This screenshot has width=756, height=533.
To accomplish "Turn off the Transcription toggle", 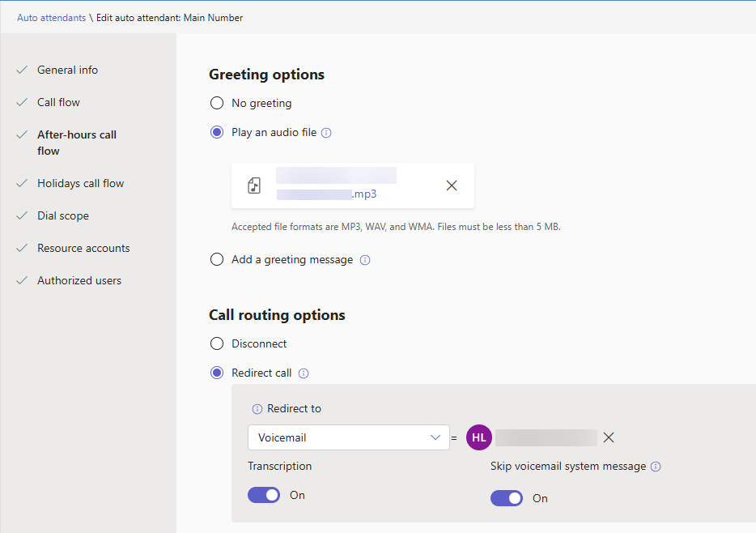I will pyautogui.click(x=264, y=495).
